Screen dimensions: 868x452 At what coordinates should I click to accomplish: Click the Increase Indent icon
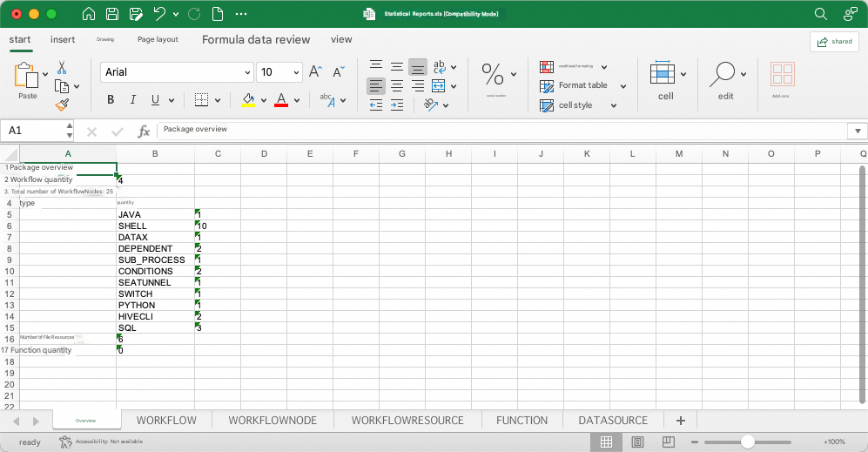397,105
